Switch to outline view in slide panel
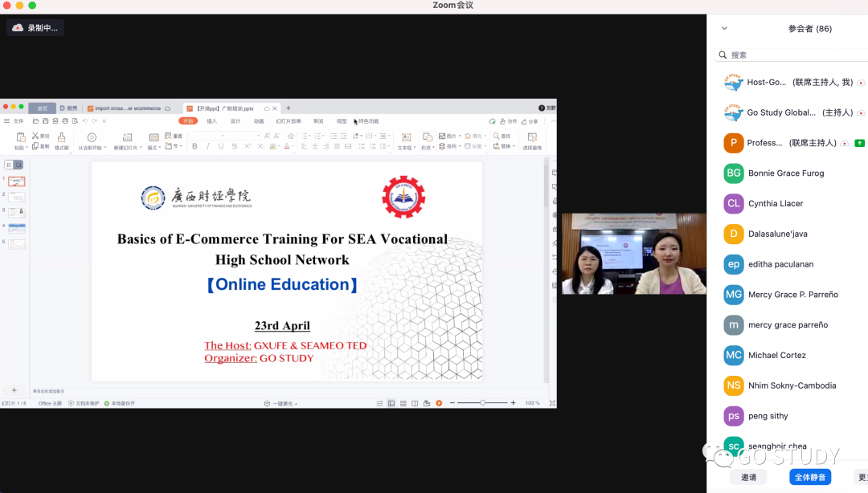868x493 pixels. tap(9, 165)
